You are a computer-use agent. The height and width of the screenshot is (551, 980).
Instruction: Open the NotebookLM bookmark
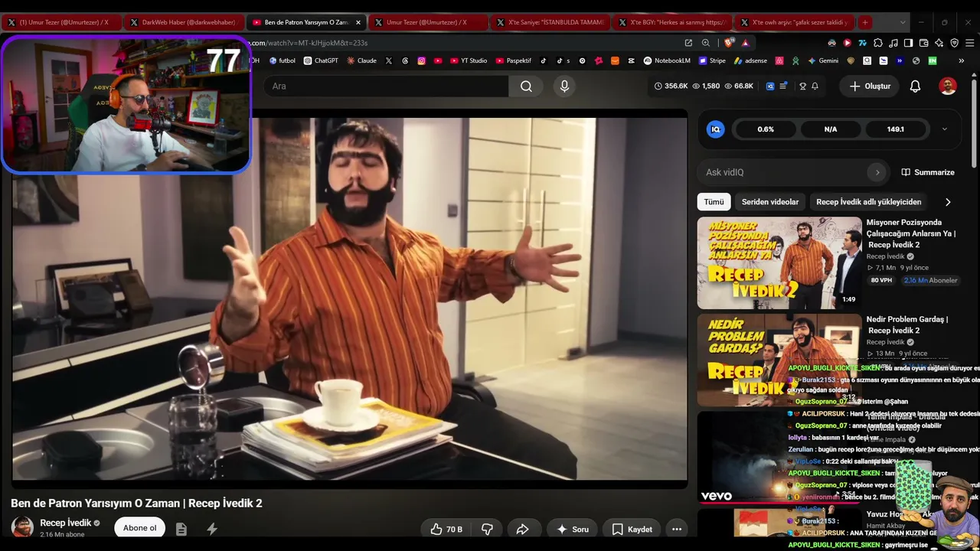click(x=667, y=60)
